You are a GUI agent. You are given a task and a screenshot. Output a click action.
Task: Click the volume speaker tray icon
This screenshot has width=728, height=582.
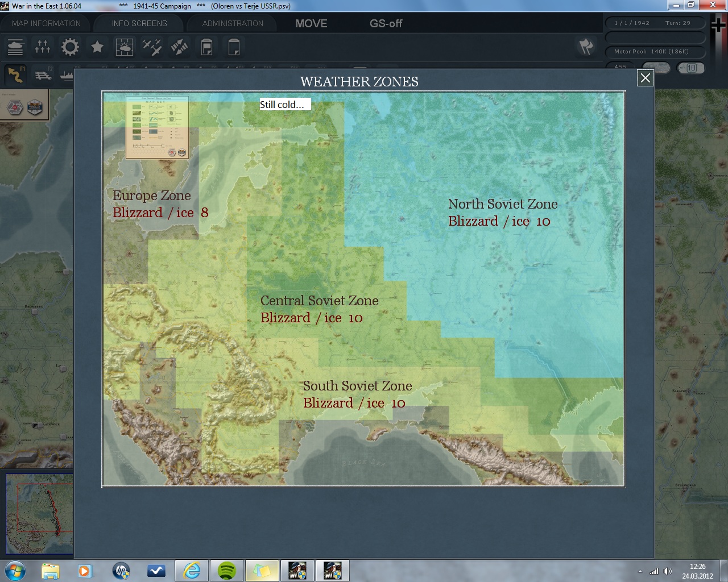point(668,571)
